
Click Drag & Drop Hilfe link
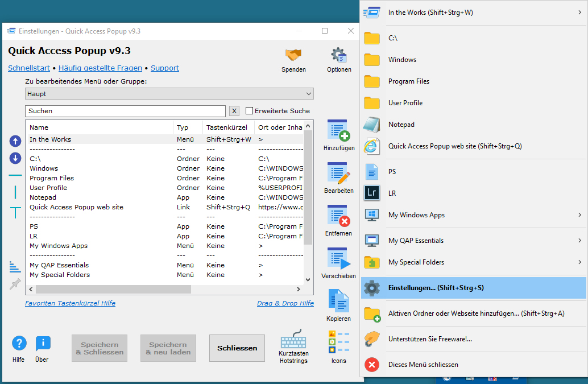pyautogui.click(x=285, y=303)
